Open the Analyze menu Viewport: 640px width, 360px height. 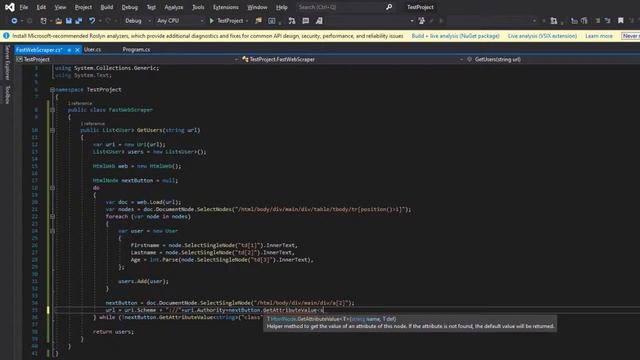[x=173, y=7]
